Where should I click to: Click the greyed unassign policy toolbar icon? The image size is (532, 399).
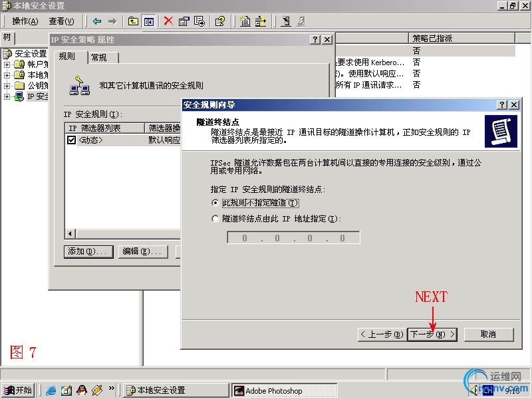click(301, 21)
